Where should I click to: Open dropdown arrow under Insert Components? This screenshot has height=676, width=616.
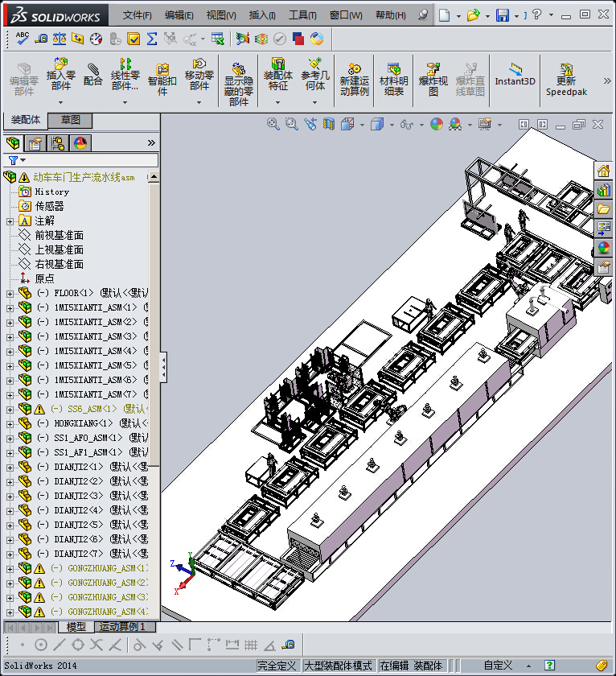pyautogui.click(x=61, y=103)
